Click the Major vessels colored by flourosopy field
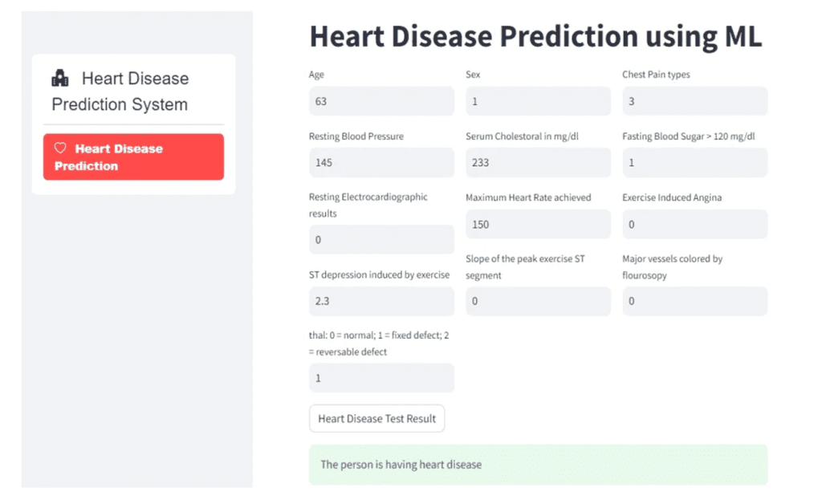 [x=694, y=301]
